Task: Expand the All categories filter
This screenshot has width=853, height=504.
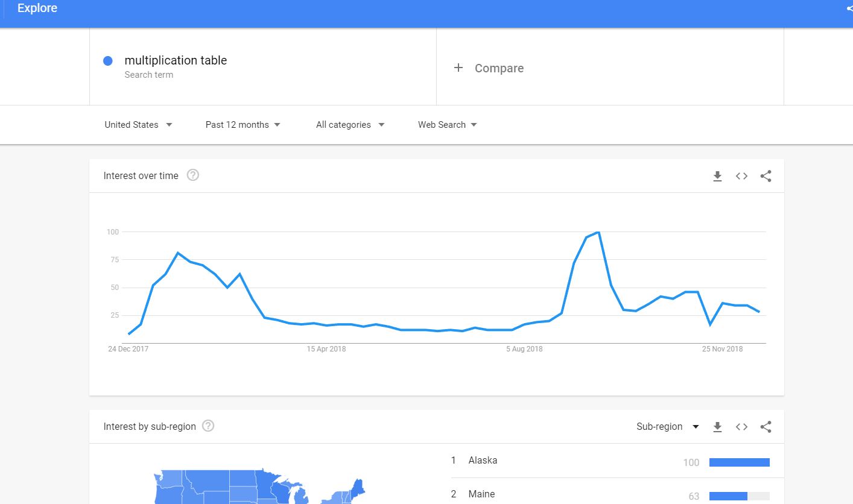Action: [350, 125]
